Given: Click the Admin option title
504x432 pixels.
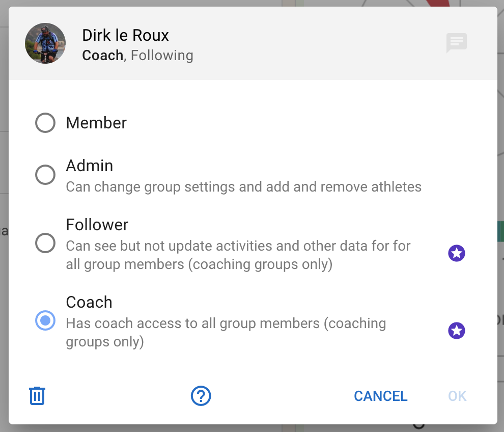Looking at the screenshot, I should coord(90,166).
